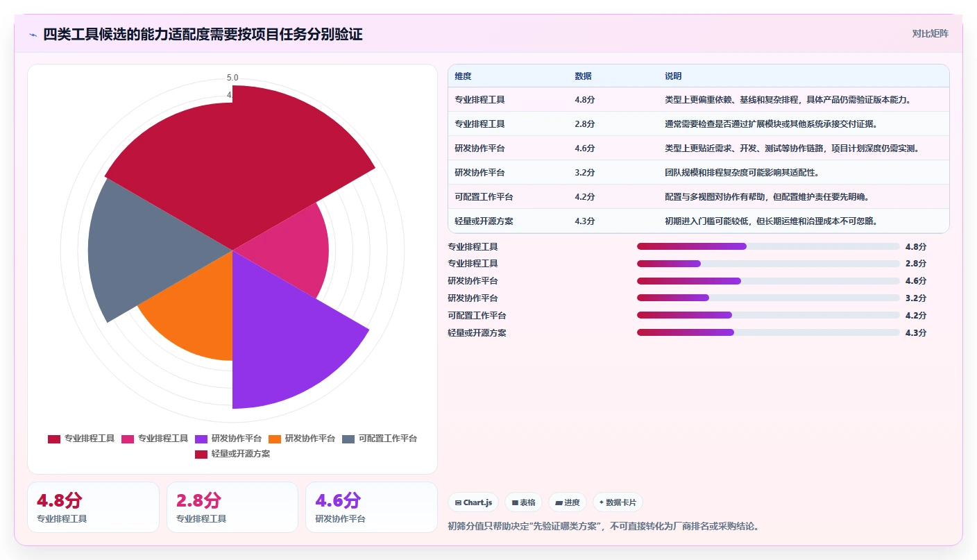977x560 pixels.
Task: Click the progress bar showing 4.8分
Action: click(x=768, y=246)
